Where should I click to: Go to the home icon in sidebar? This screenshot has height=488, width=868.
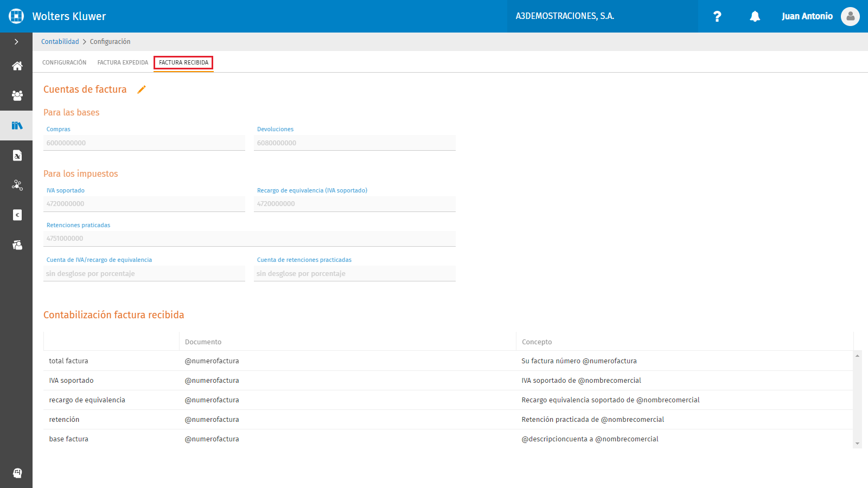(17, 66)
